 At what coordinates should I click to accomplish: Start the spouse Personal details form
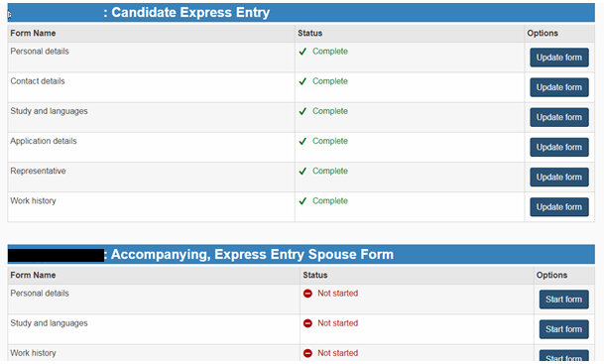(x=563, y=300)
